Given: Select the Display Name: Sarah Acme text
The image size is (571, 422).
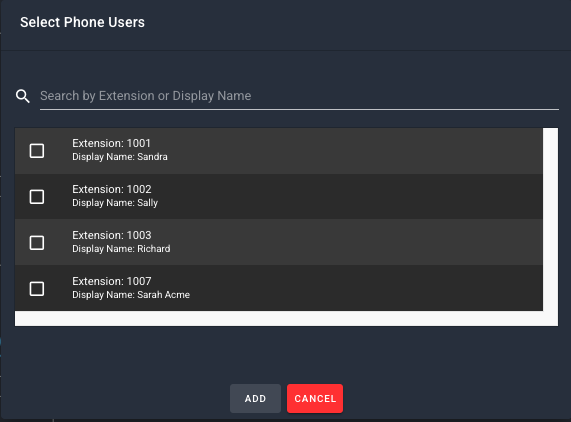Looking at the screenshot, I should 131,295.
